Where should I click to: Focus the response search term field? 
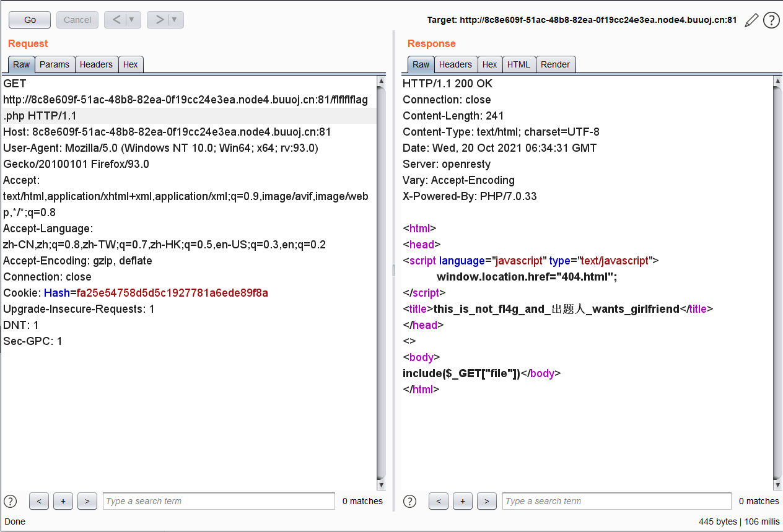click(x=618, y=501)
